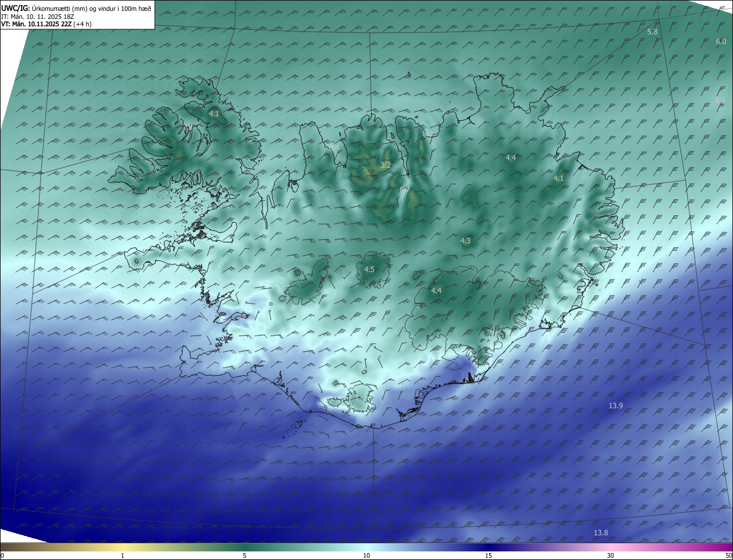Click the faint 8.4 value on the map
This screenshot has height=560, width=733.
pyautogui.click(x=334, y=148)
